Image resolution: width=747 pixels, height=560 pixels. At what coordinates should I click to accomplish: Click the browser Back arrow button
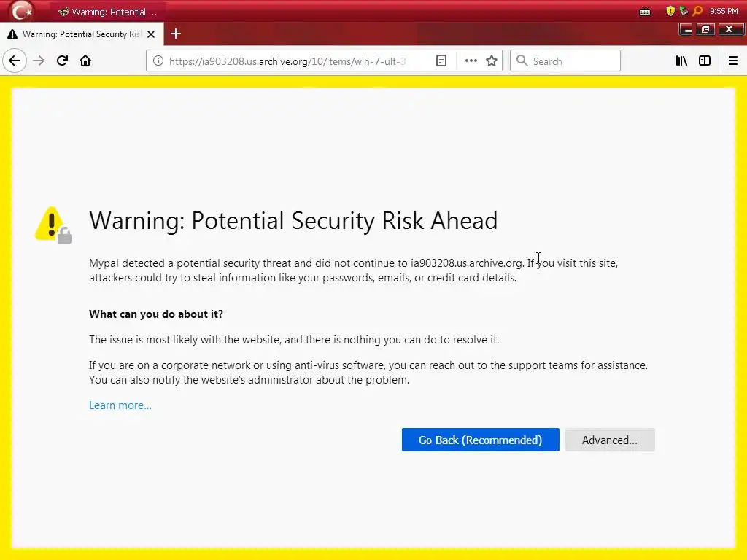[x=15, y=61]
